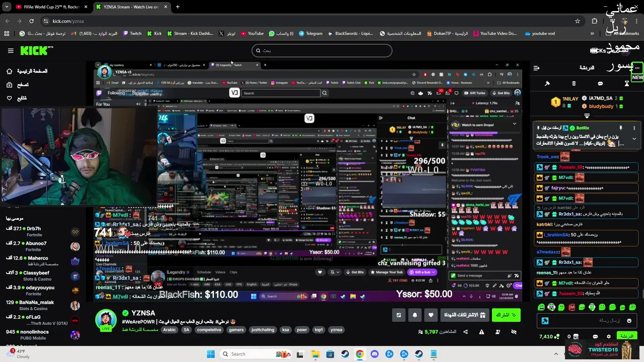Bookmark this page with the star icon

click(578, 21)
